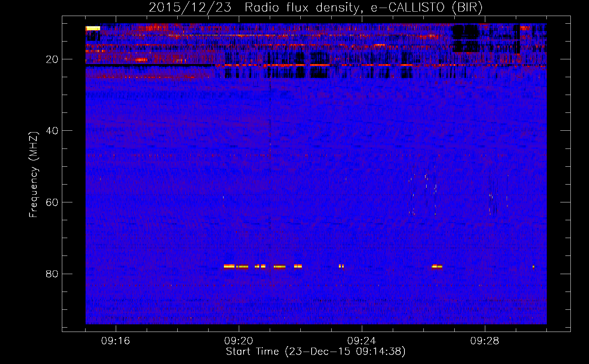The width and height of the screenshot is (589, 364).
Task: Click the 09:28 time tick label
Action: coord(485,341)
